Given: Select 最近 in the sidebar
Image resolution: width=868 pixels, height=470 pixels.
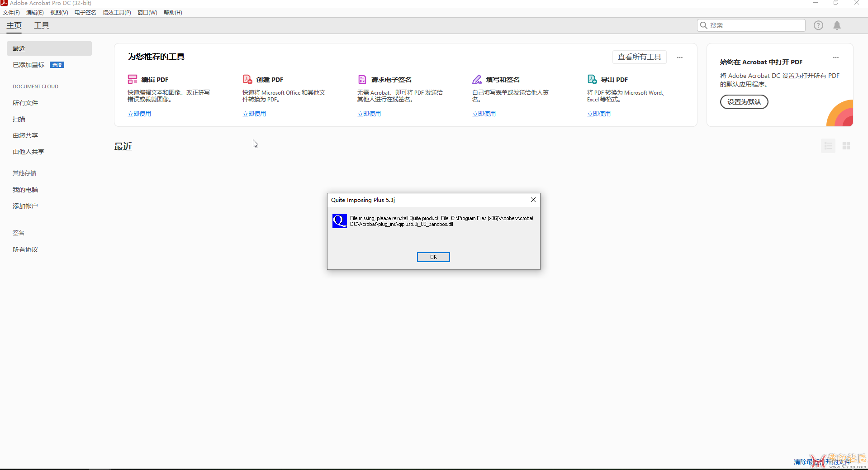Looking at the screenshot, I should (49, 48).
